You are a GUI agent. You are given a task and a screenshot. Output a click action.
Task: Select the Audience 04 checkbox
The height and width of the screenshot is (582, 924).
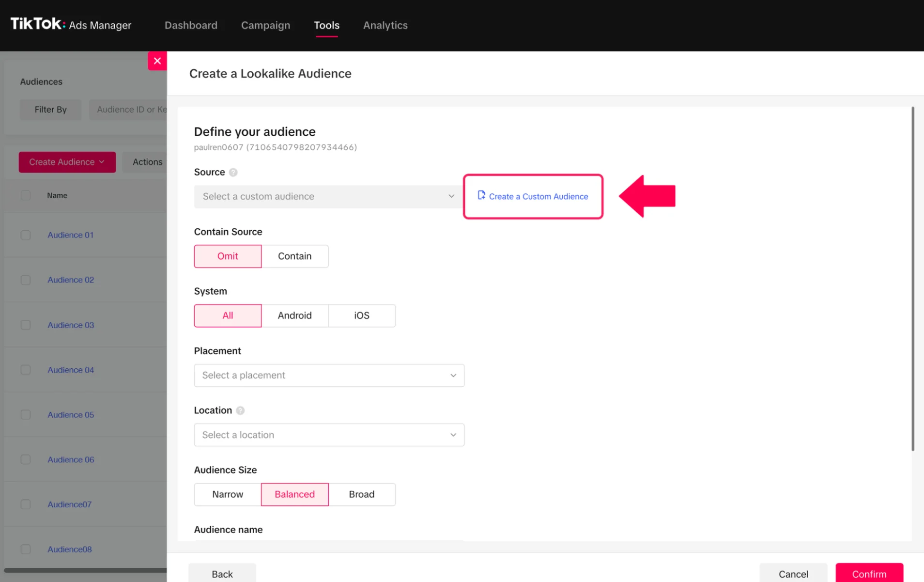[26, 370]
